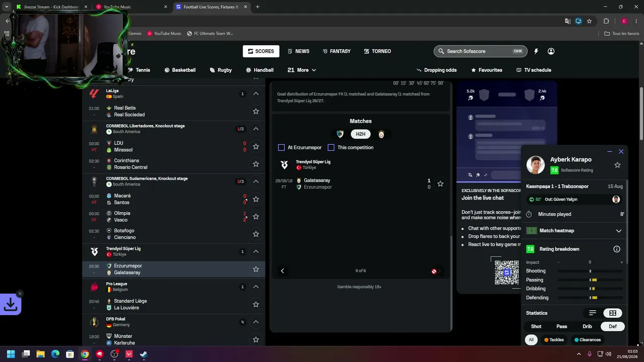Add Macará vs Santos to favourites
Screen dimensions: 644x362
click(x=256, y=199)
